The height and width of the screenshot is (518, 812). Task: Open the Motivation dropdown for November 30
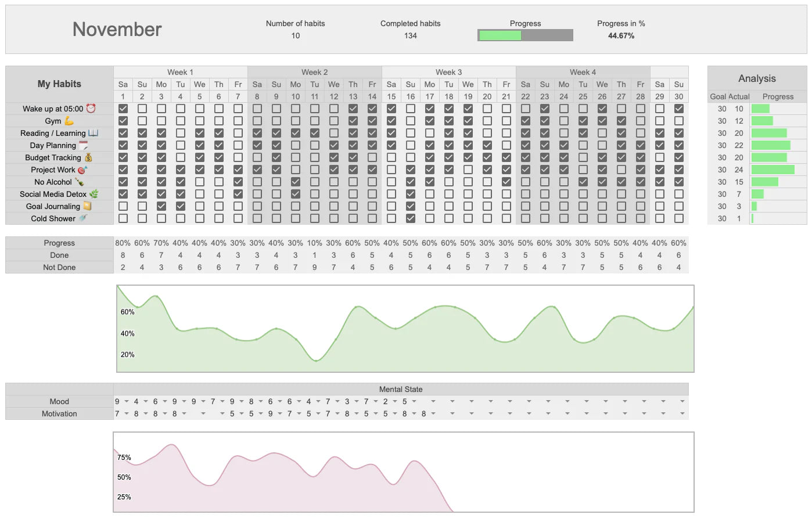coord(681,413)
